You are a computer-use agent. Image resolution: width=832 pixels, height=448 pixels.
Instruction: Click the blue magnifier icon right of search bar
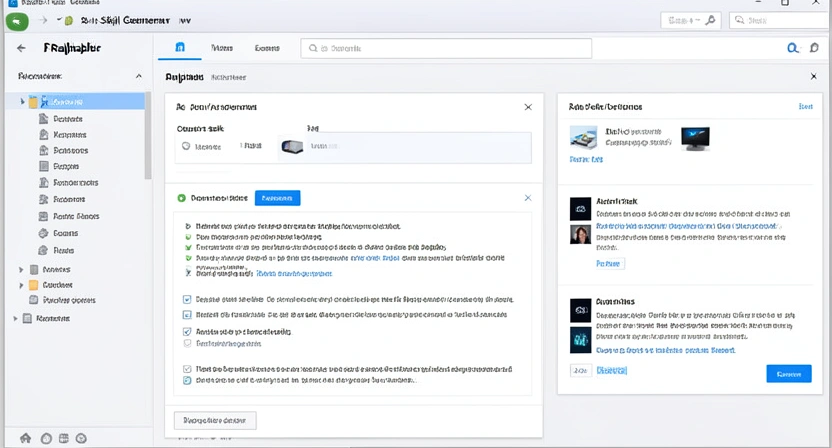[793, 48]
